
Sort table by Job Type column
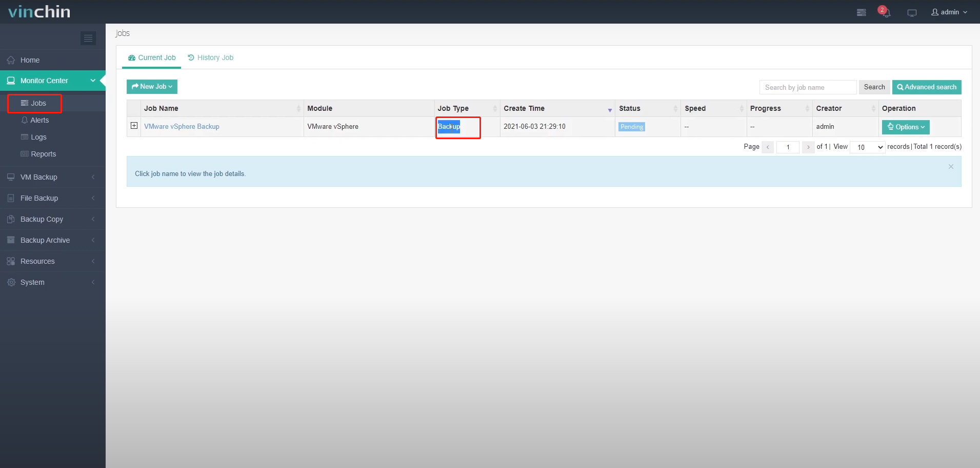pos(467,108)
